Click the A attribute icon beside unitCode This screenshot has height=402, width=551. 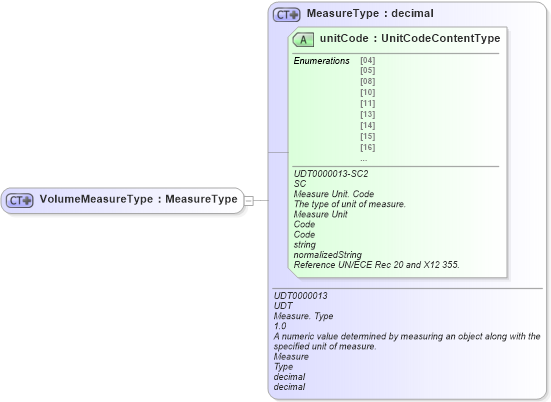pyautogui.click(x=303, y=39)
